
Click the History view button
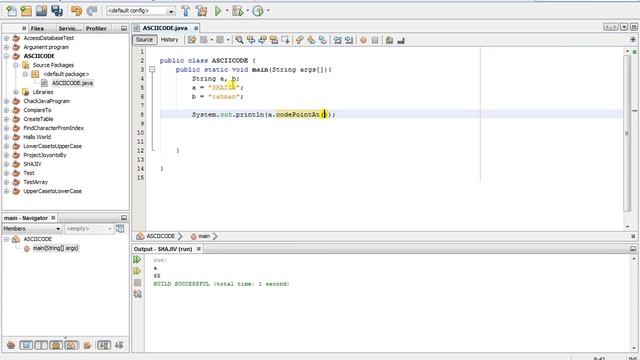coord(169,40)
